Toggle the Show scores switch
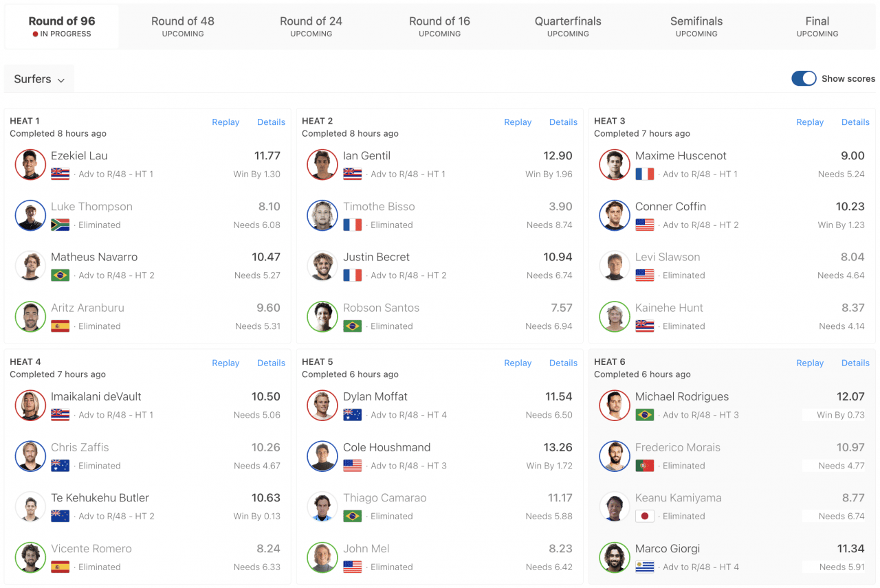 point(804,78)
